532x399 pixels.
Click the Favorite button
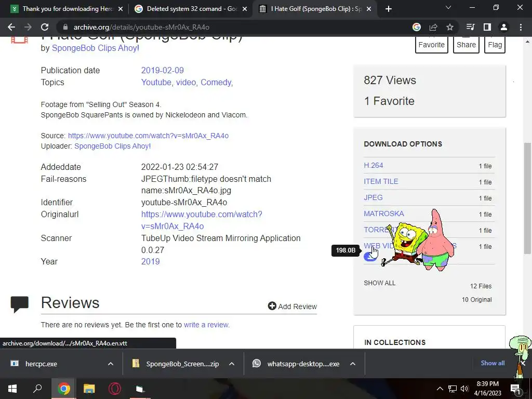pos(432,45)
